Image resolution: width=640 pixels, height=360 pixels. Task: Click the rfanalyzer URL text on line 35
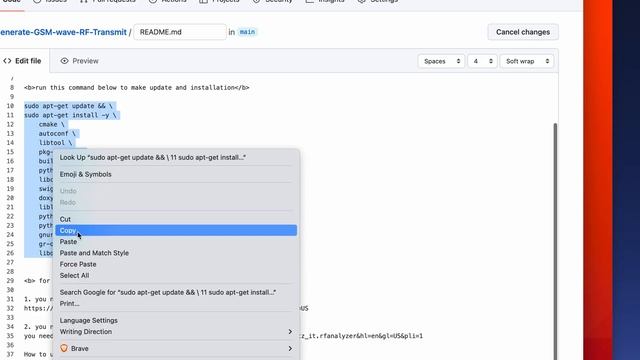point(361,336)
